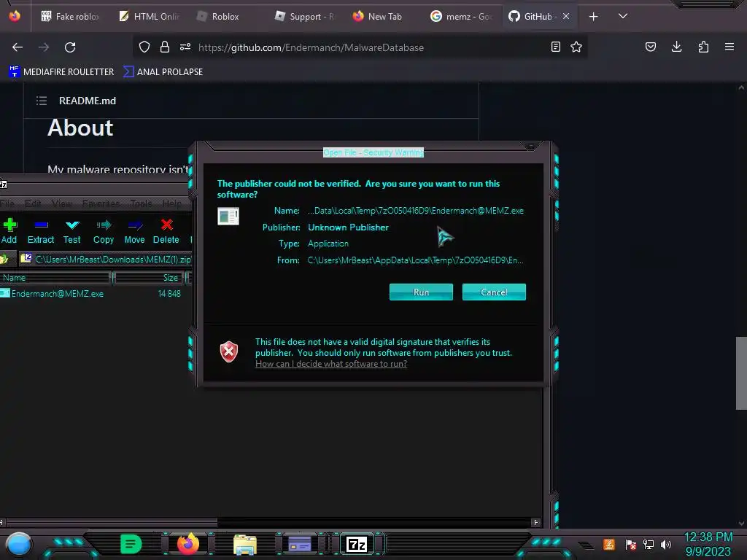747x560 pixels.
Task: Open the 7-Zip Favorites menu
Action: point(101,203)
